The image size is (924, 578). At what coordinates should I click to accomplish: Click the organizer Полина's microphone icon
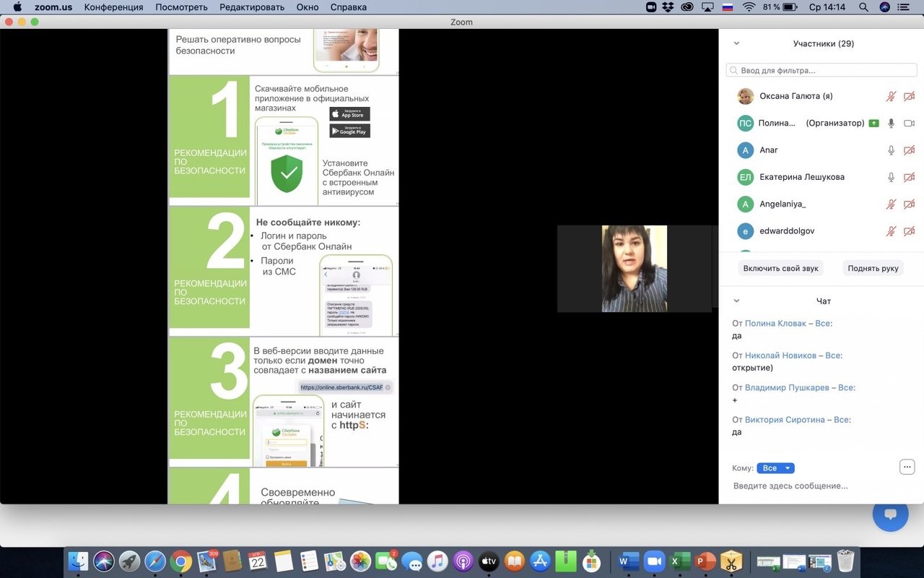point(891,124)
